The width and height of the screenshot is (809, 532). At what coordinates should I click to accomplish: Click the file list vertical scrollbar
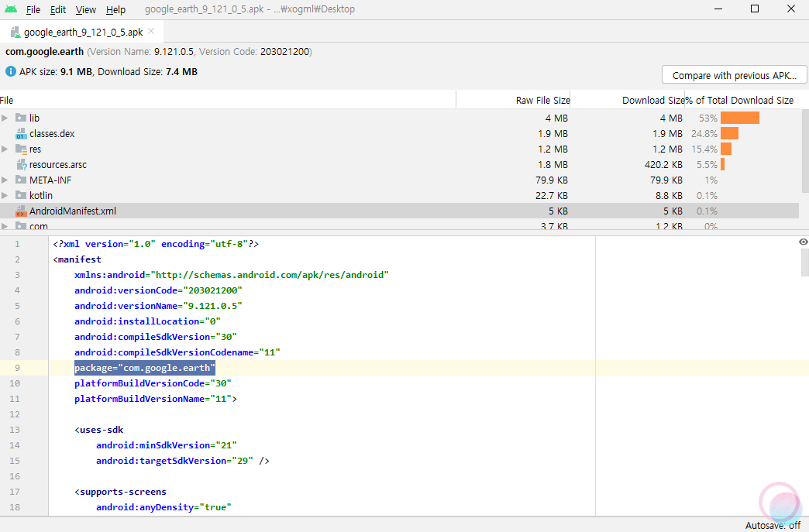click(805, 150)
